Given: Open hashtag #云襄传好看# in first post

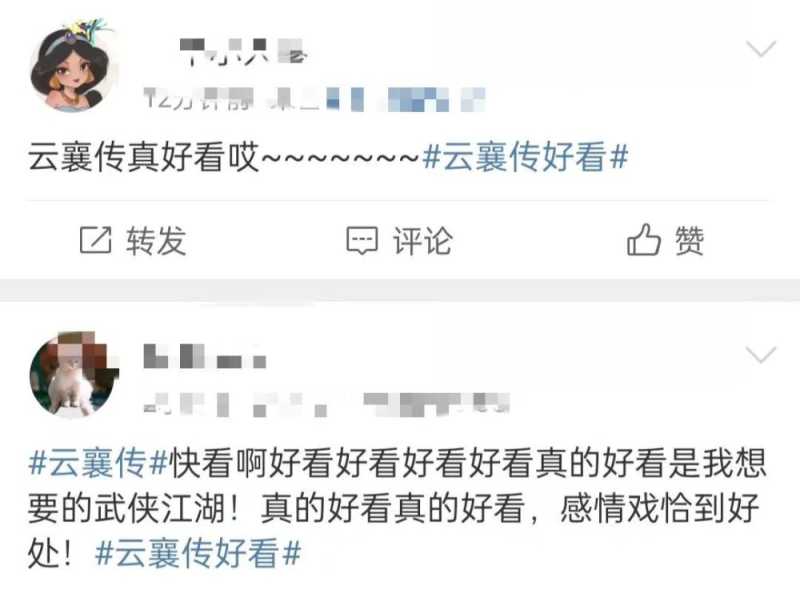Looking at the screenshot, I should 526,157.
